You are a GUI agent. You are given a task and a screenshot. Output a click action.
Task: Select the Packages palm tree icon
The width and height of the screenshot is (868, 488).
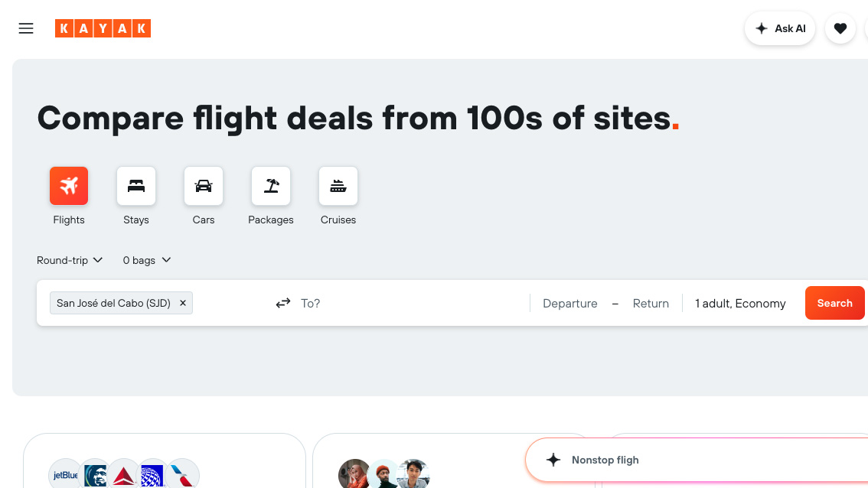(271, 186)
